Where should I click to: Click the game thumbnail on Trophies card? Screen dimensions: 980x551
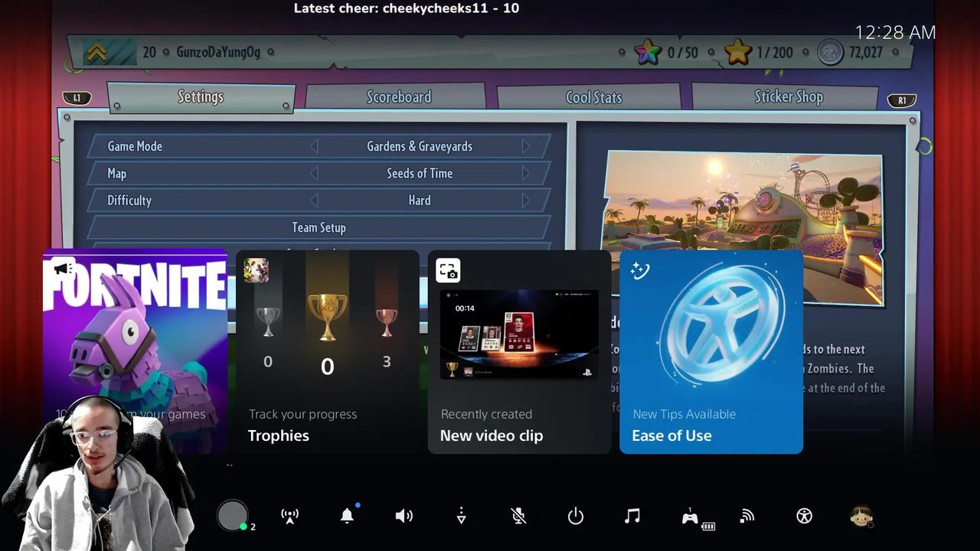pyautogui.click(x=256, y=270)
